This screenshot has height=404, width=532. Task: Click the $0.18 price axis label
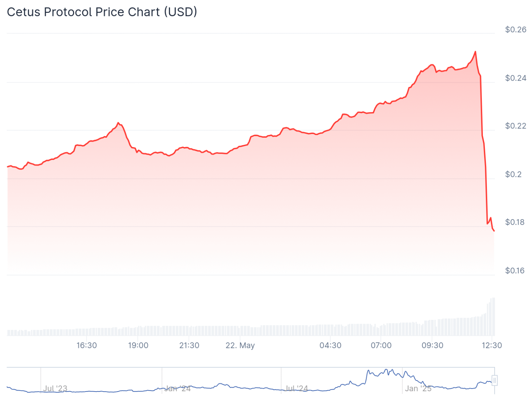coord(515,222)
